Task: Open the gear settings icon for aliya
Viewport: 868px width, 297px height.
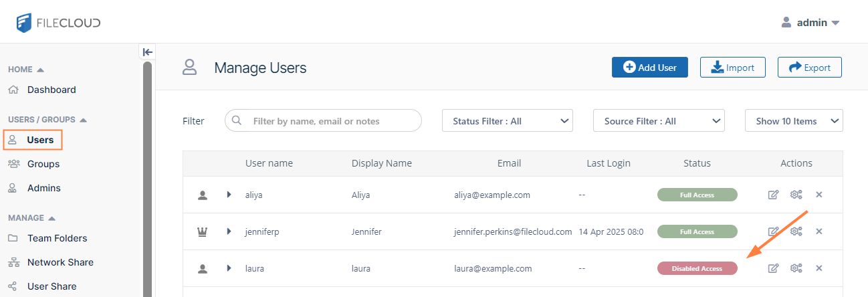Action: pyautogui.click(x=796, y=195)
